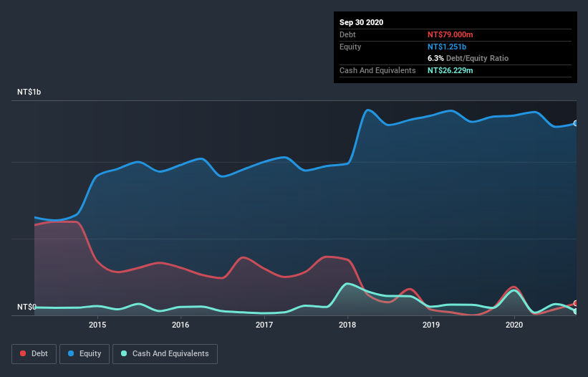Click the NT$1b y-axis label

tap(29, 92)
